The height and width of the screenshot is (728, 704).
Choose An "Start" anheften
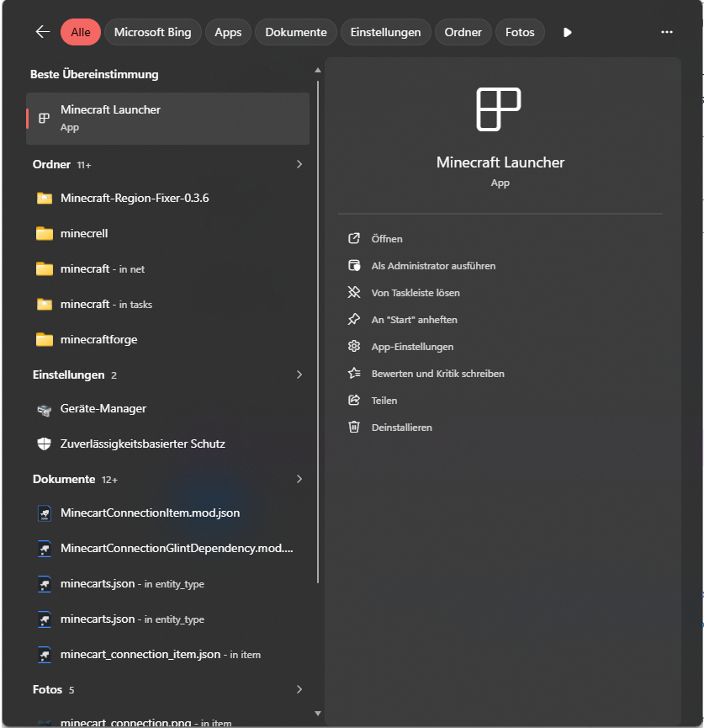[x=415, y=320]
